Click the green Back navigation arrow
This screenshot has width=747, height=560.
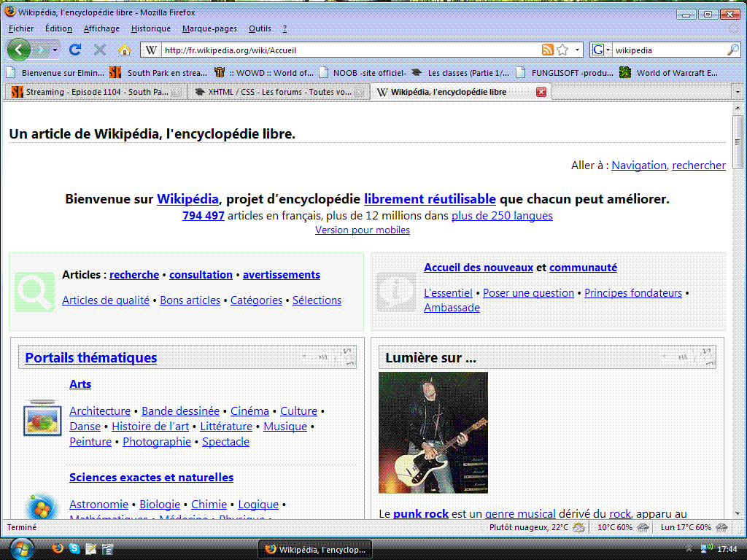tap(19, 50)
